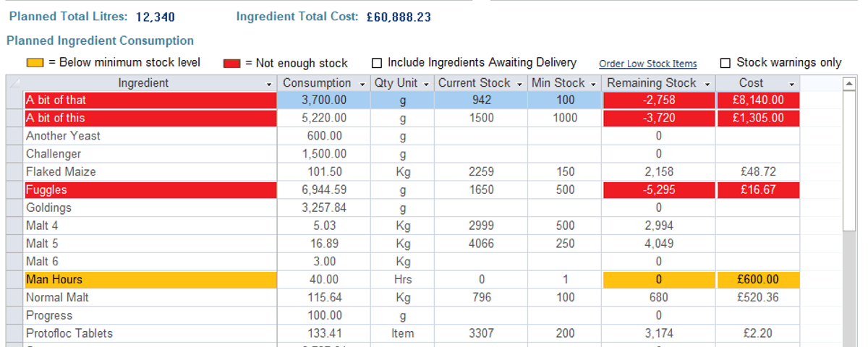868x347 pixels.
Task: Expand the Min Stock column filter
Action: pos(594,84)
